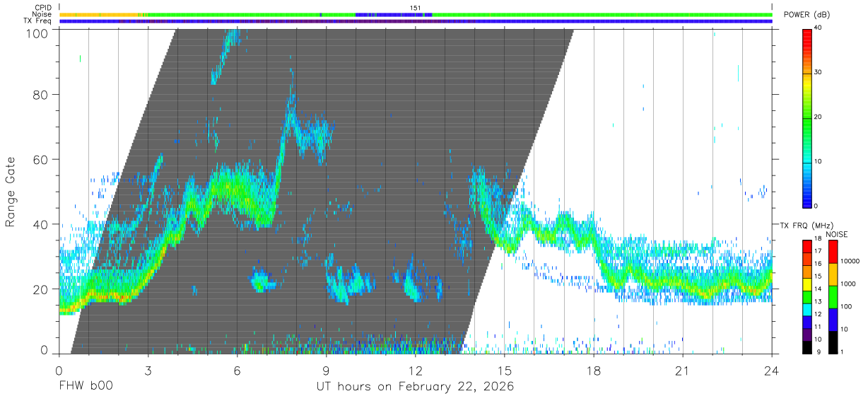Click the 'Range Gate' axis title
Screen dimensions: 868x401
point(11,192)
